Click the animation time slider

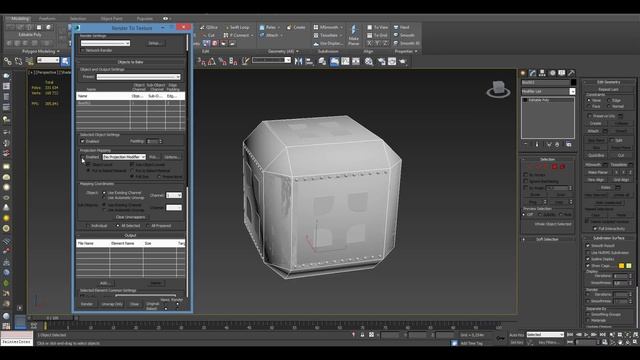coord(52,318)
